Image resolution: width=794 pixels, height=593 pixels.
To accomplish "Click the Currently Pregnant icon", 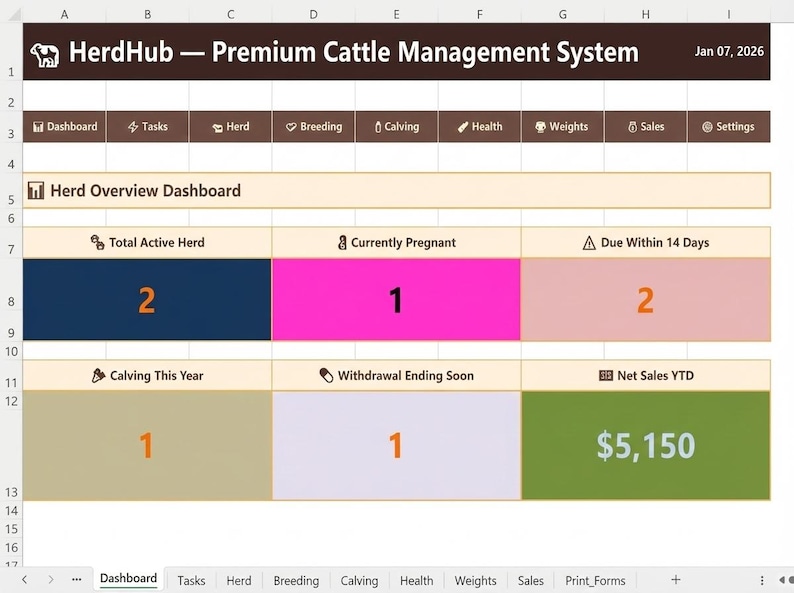I will 342,243.
